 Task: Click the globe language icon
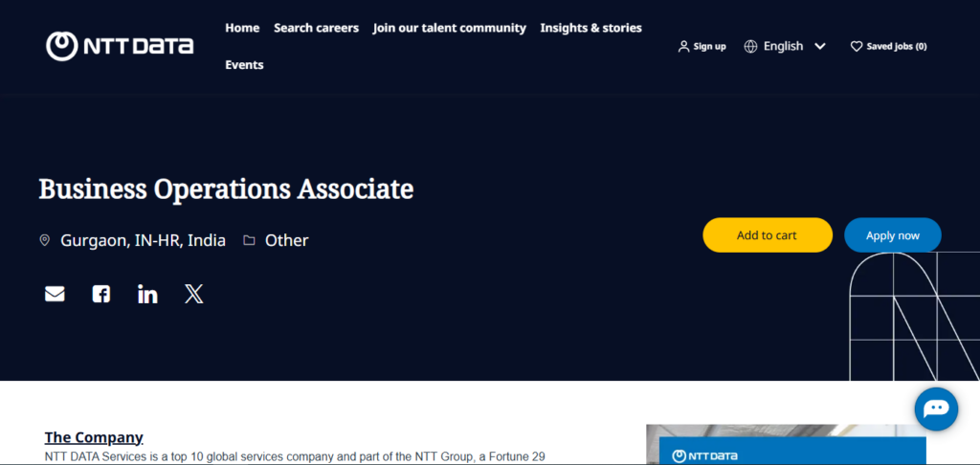(750, 46)
